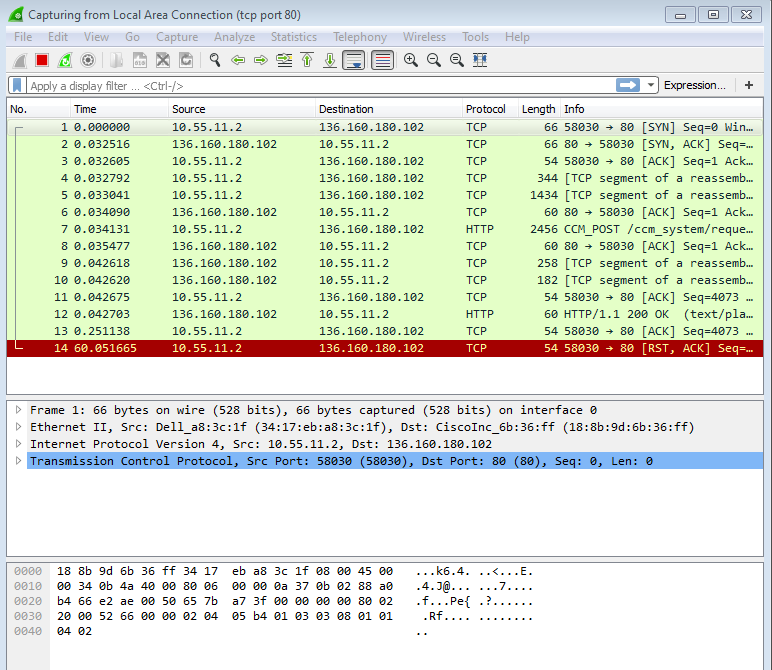772x670 pixels.
Task: Select packet 7 CCM_POST HTTP request
Action: (x=385, y=229)
